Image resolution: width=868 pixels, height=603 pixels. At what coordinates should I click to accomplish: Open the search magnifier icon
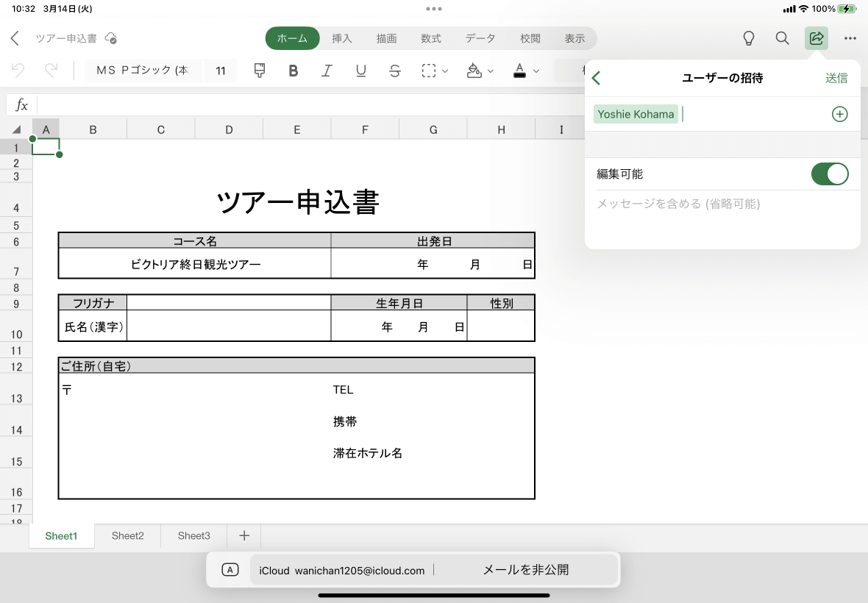(x=783, y=38)
